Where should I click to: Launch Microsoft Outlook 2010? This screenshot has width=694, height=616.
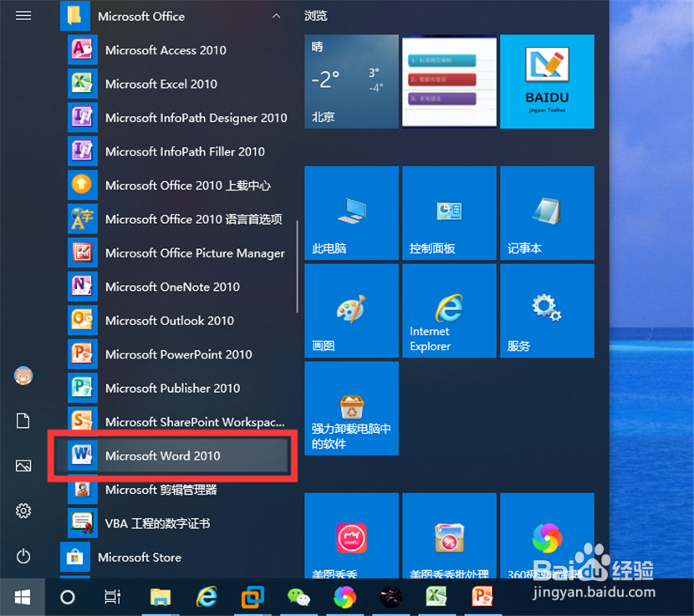pos(177,320)
